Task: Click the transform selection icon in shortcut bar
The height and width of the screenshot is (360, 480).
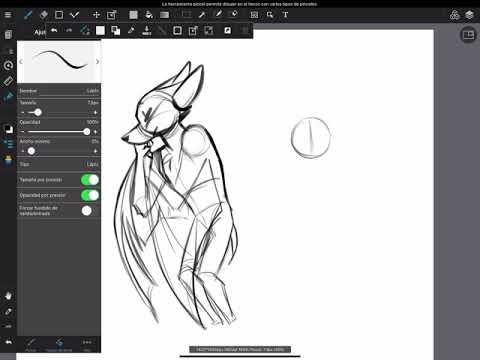Action: (193, 31)
